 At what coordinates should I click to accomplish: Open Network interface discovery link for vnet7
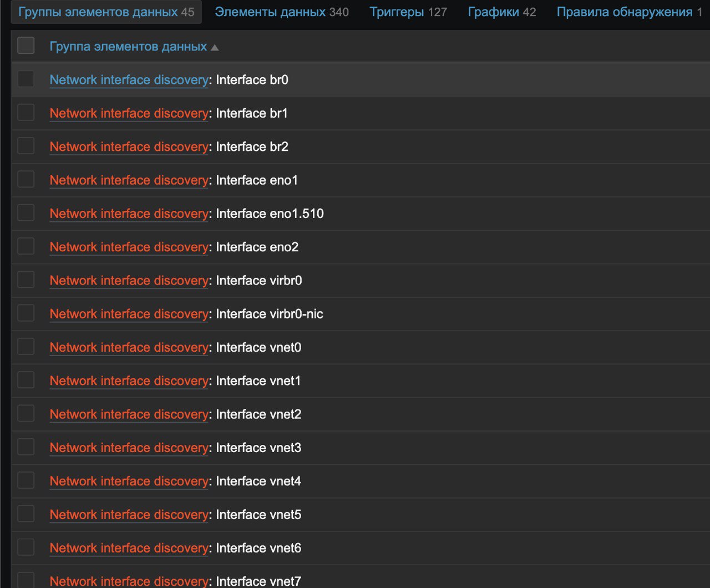pyautogui.click(x=129, y=581)
